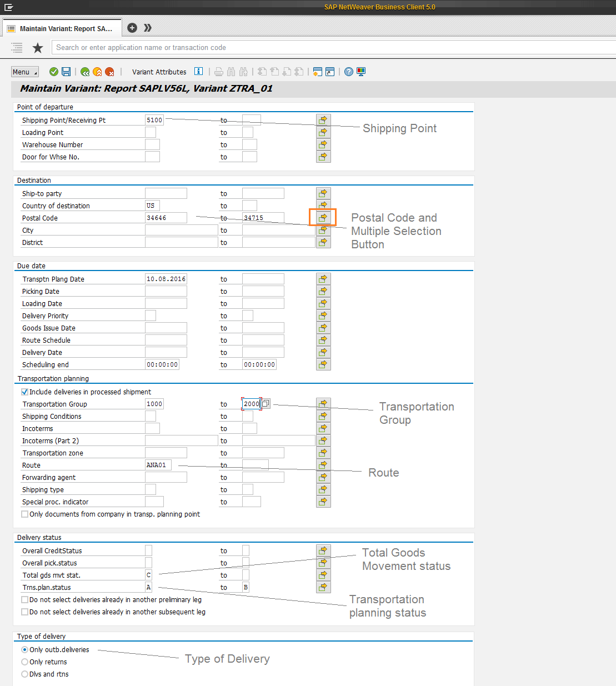The image size is (616, 686).
Task: Click the green checkmark Enter icon
Action: point(54,72)
